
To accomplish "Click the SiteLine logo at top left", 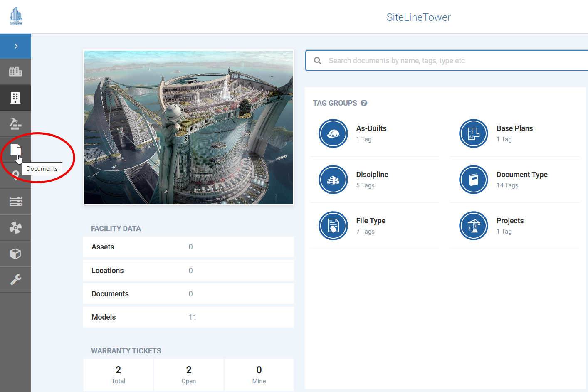I will pyautogui.click(x=16, y=16).
